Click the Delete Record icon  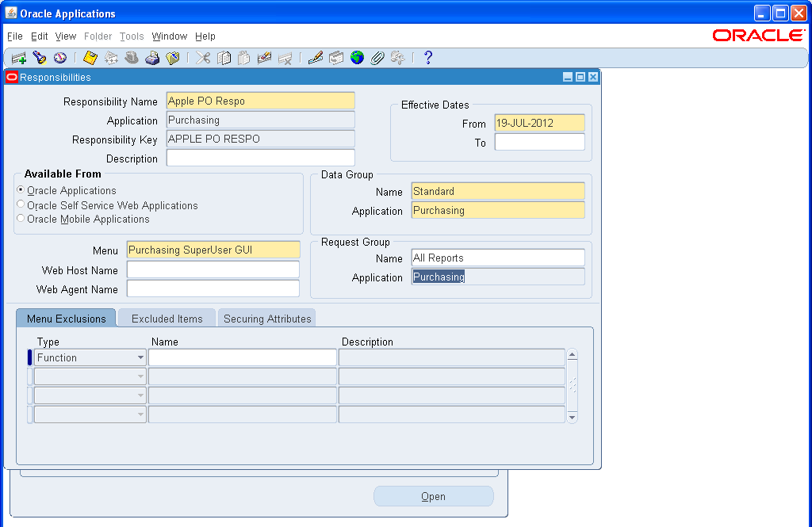pos(285,58)
